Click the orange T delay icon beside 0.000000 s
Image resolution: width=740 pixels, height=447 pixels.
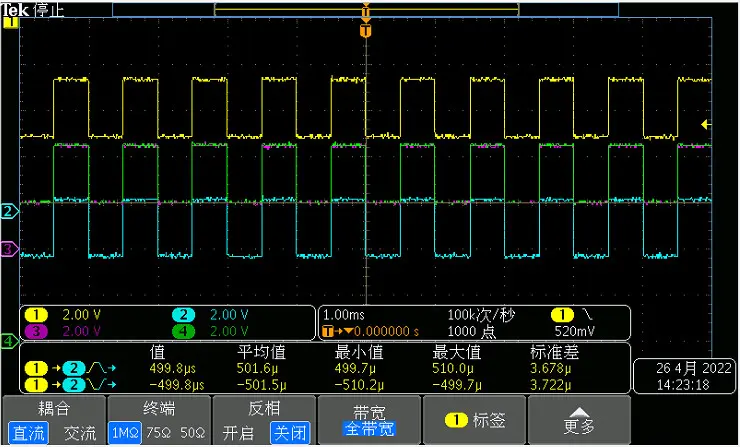[x=337, y=331]
